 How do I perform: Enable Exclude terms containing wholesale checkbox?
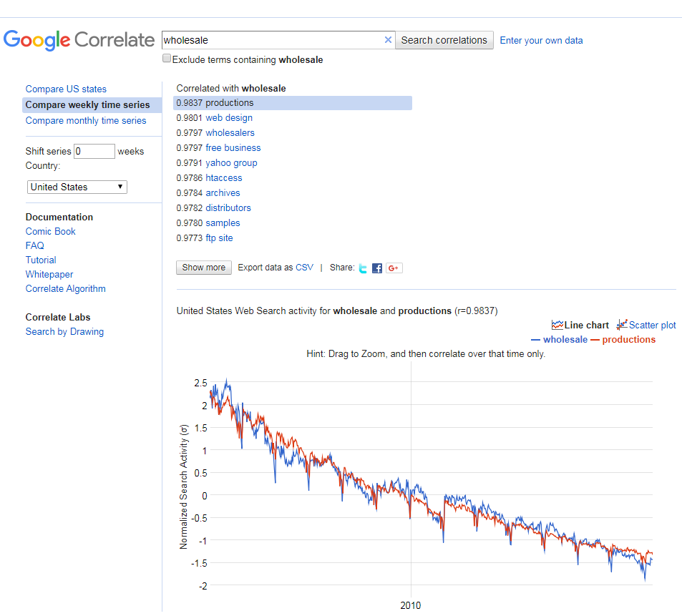[x=167, y=58]
